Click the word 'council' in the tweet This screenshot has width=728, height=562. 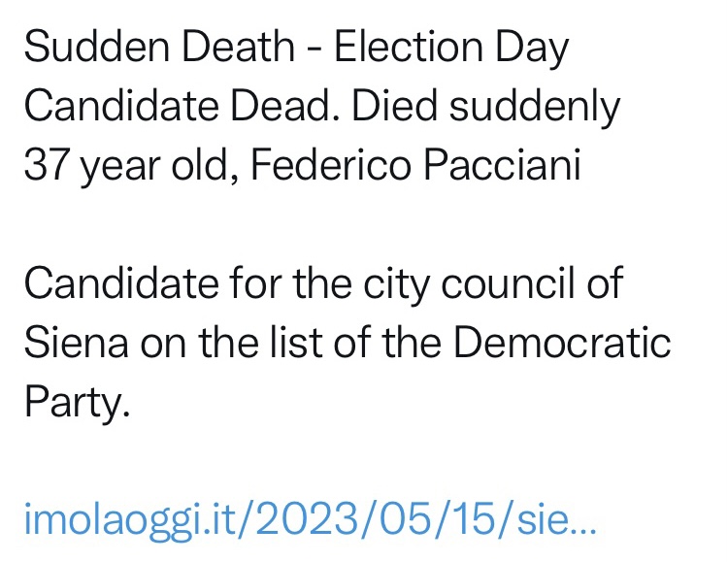coord(508,282)
